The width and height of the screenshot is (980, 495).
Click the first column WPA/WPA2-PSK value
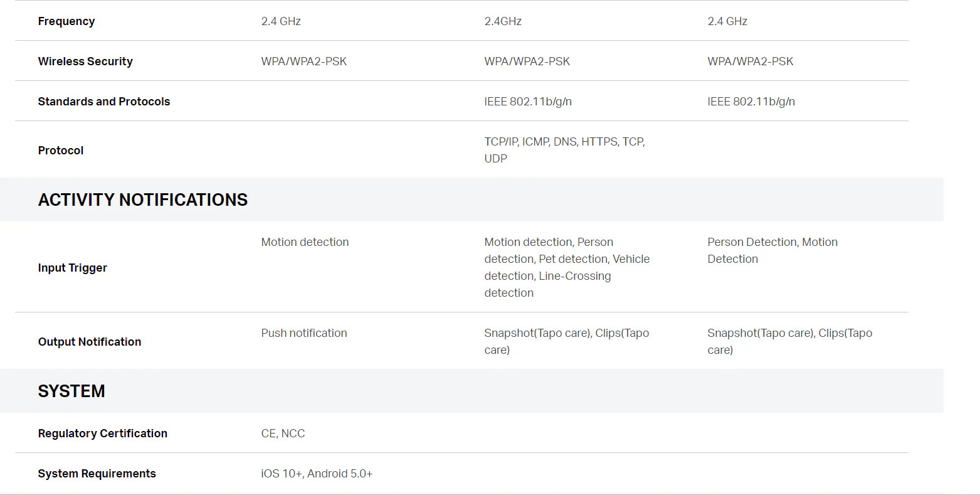tap(304, 61)
